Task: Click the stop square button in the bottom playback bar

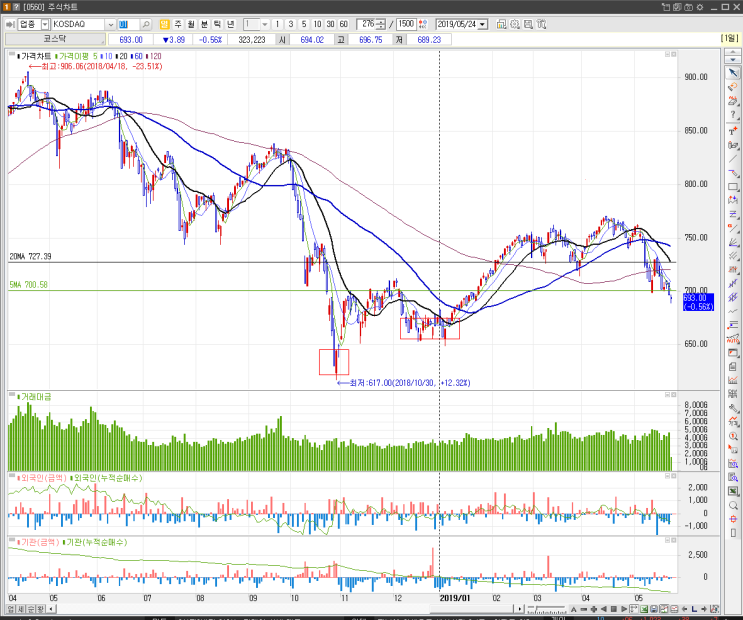Action: pyautogui.click(x=613, y=609)
